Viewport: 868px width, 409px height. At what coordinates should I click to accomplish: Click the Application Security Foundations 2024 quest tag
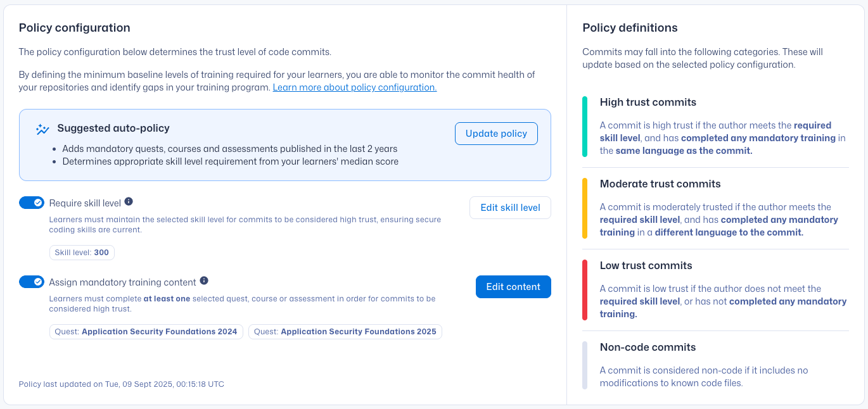point(146,332)
